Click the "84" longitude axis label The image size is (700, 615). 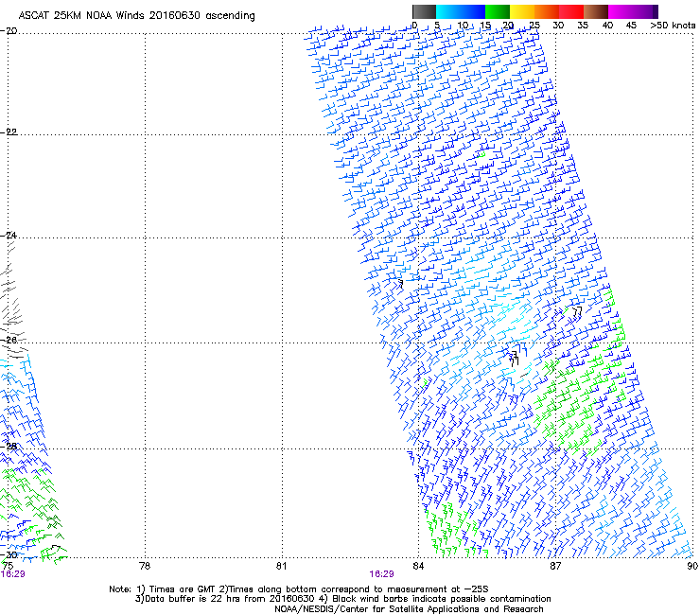coord(418,567)
